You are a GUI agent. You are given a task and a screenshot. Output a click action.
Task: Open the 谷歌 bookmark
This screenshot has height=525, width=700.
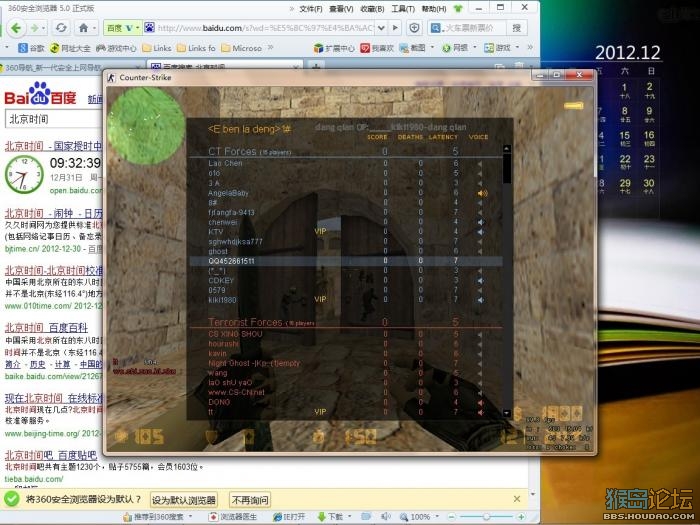click(x=31, y=48)
